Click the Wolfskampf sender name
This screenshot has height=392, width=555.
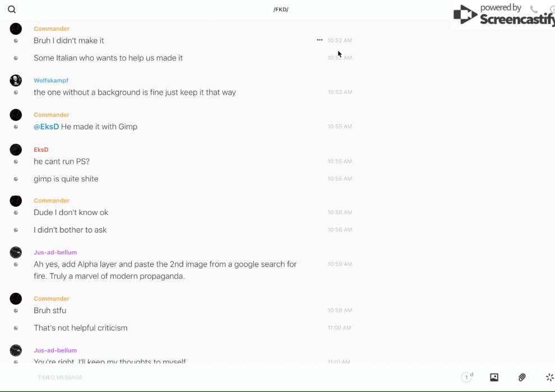pos(51,80)
